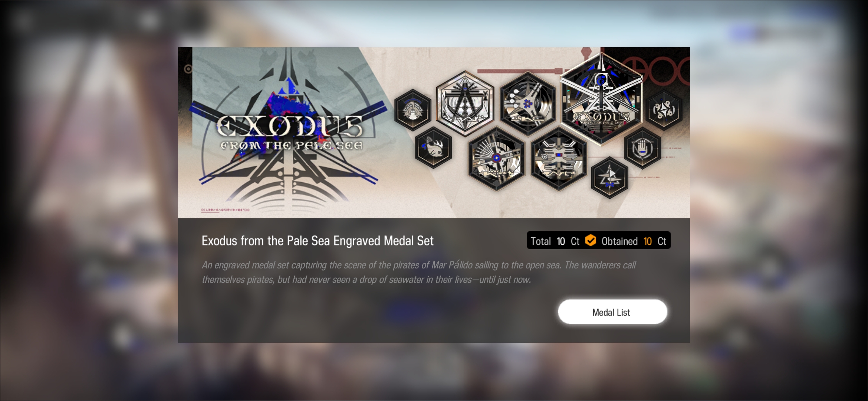Select the swirling emblem hexagon medal
868x401 pixels.
coord(664,110)
